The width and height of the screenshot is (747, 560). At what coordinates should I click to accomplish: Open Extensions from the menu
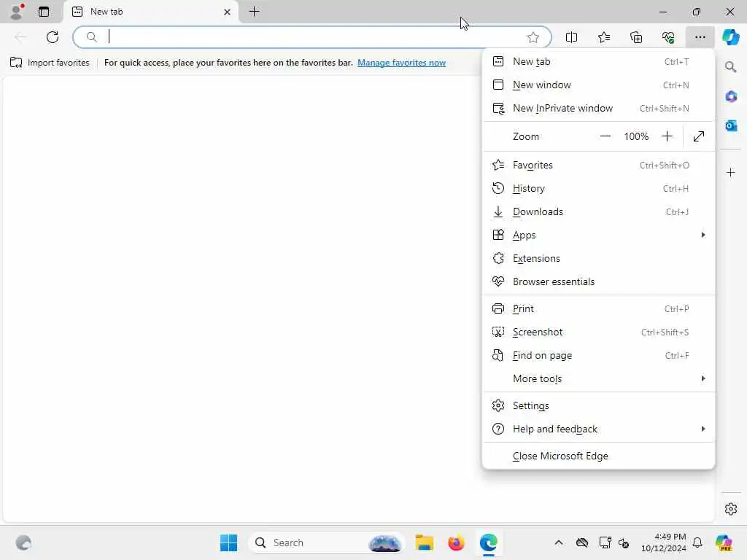(x=599, y=258)
